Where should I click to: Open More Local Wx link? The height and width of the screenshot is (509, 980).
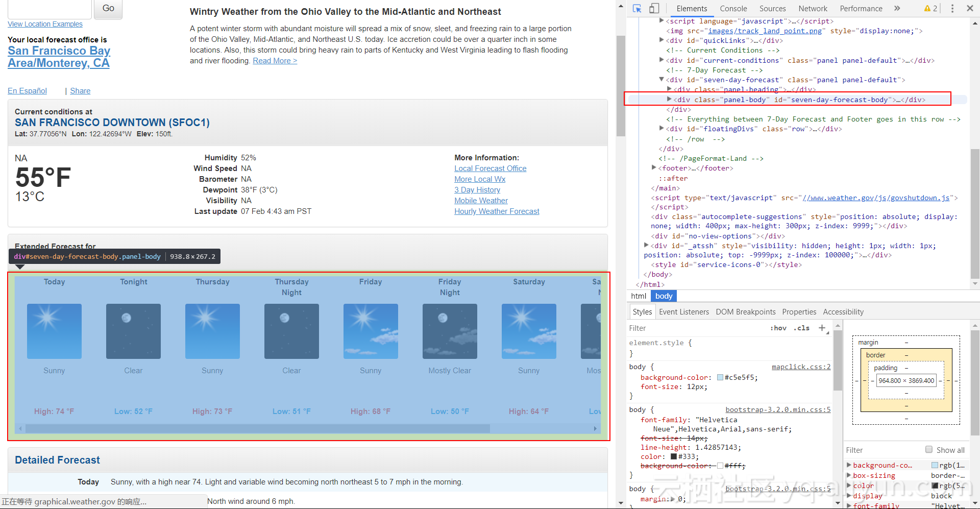pyautogui.click(x=480, y=179)
